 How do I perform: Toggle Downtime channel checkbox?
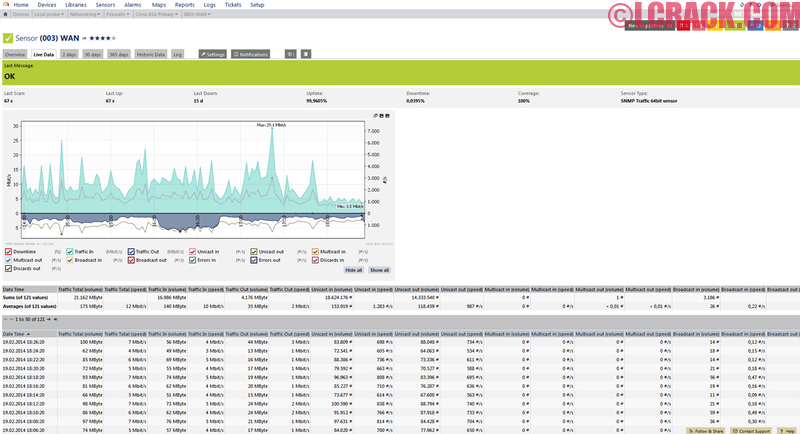(9, 252)
